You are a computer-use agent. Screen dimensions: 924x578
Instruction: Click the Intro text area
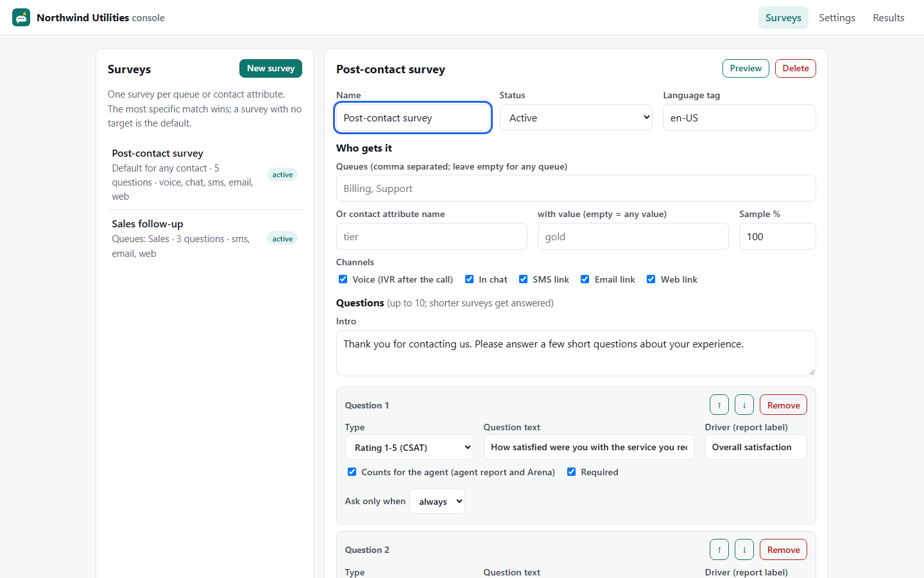576,353
